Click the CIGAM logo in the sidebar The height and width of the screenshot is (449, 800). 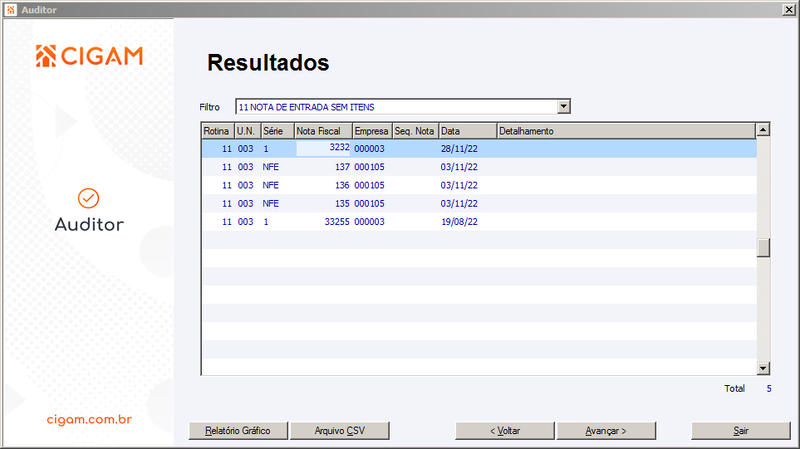click(89, 56)
